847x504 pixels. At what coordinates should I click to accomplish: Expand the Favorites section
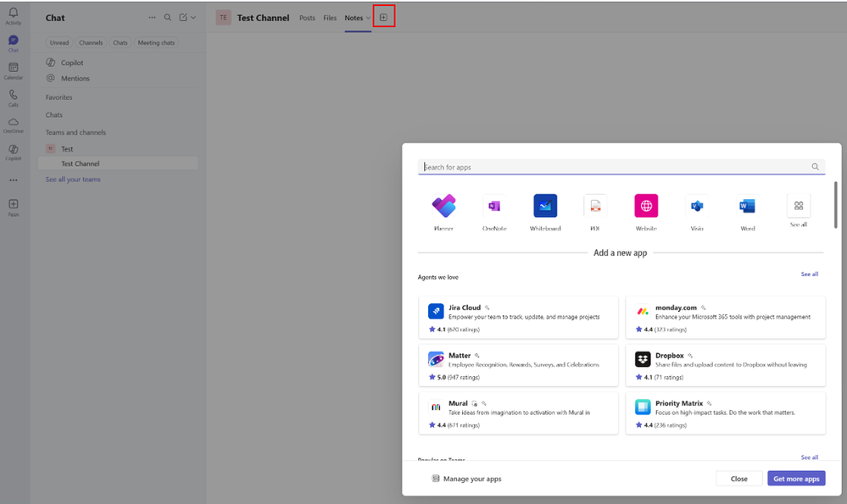59,97
